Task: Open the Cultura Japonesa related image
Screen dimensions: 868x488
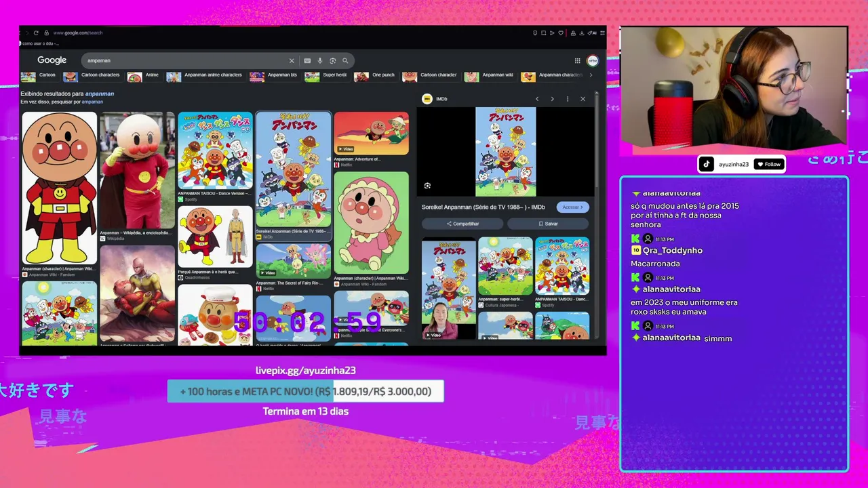Action: [505, 266]
